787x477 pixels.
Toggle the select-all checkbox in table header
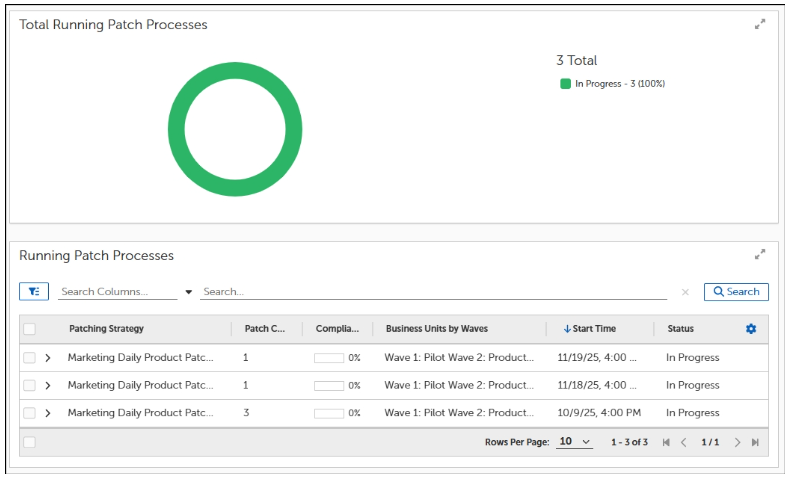[29, 329]
